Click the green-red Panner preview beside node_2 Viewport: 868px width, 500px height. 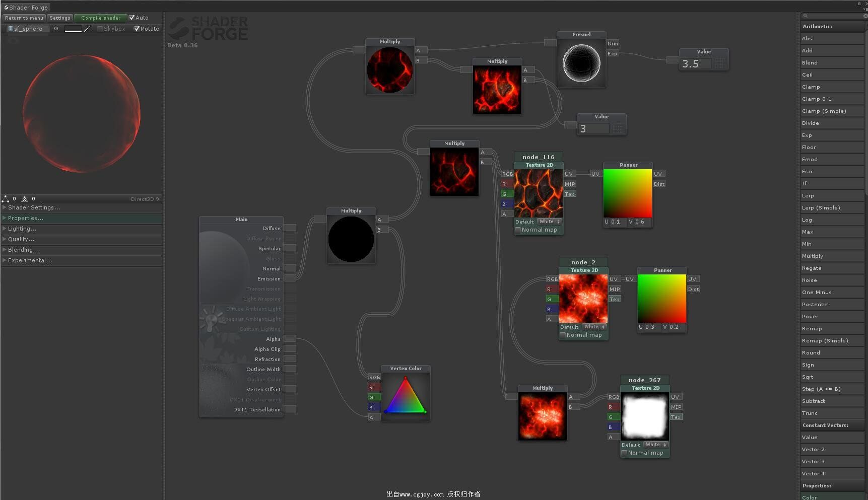[x=662, y=299]
